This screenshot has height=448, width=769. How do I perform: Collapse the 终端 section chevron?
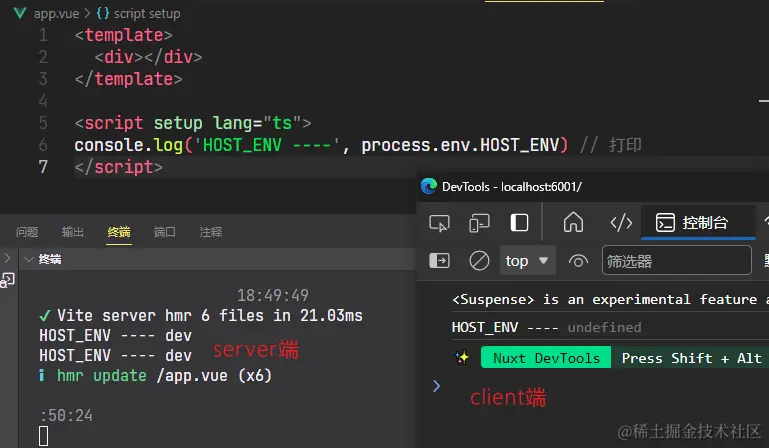29,259
